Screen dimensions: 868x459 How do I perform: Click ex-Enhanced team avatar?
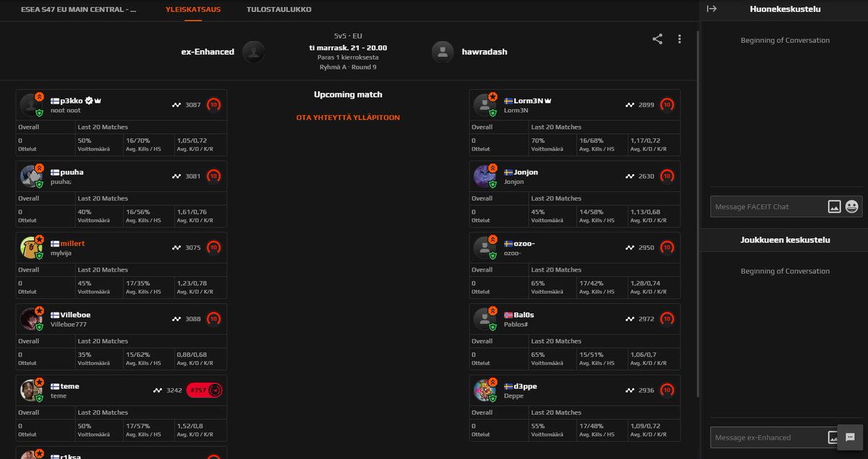[253, 51]
